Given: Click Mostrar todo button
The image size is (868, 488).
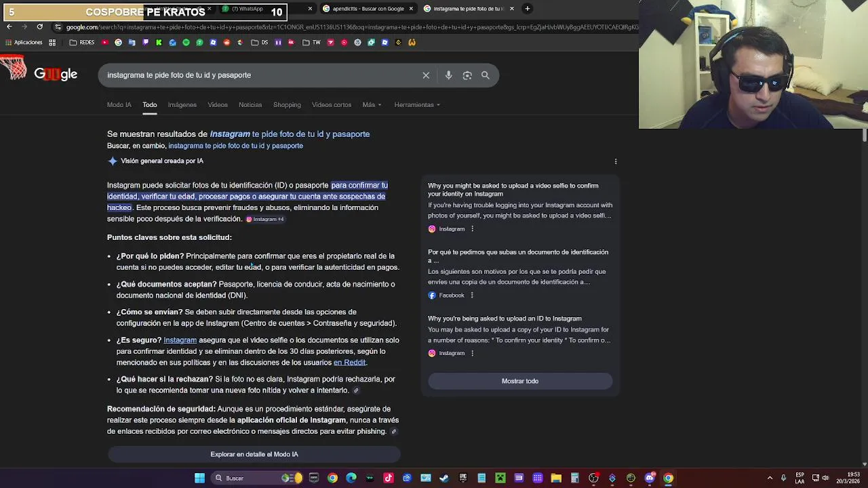Looking at the screenshot, I should 520,381.
